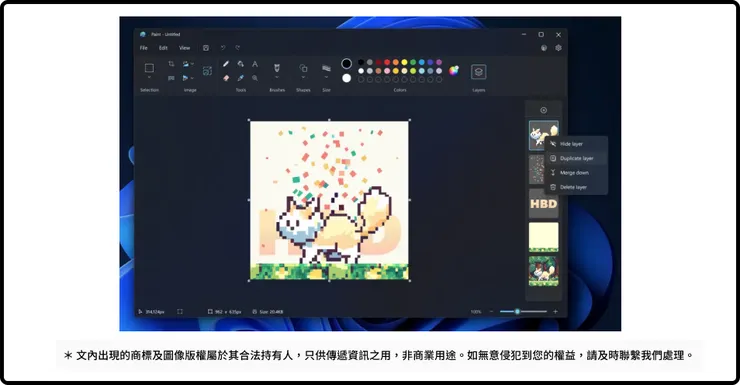This screenshot has height=385, width=740.
Task: Click the line Size icon
Action: (x=326, y=68)
